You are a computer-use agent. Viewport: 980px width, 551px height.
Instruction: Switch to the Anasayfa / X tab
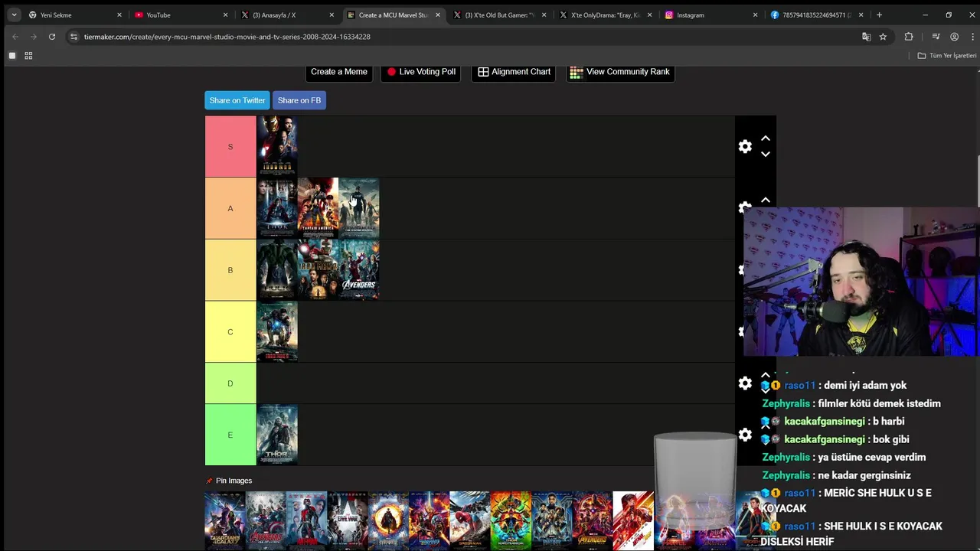286,15
